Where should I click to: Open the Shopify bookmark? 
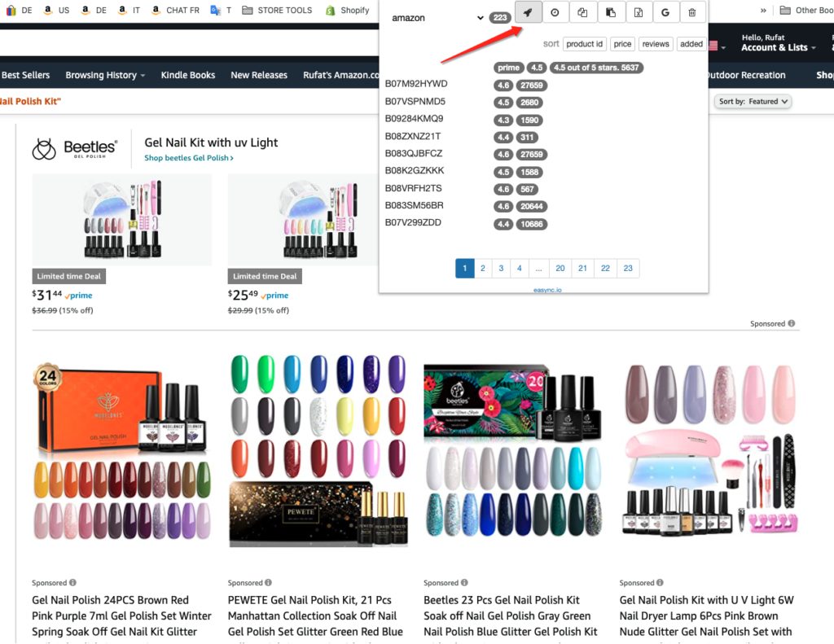[347, 10]
